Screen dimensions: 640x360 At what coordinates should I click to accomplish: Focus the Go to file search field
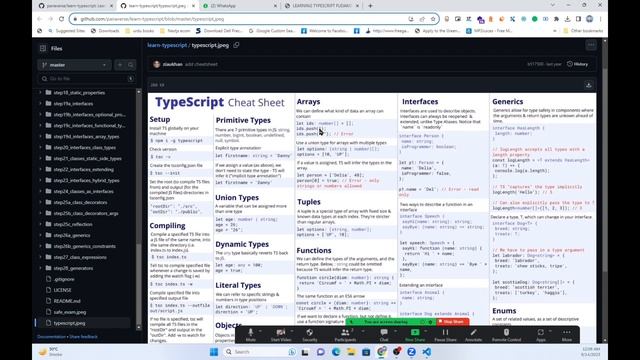pos(87,78)
